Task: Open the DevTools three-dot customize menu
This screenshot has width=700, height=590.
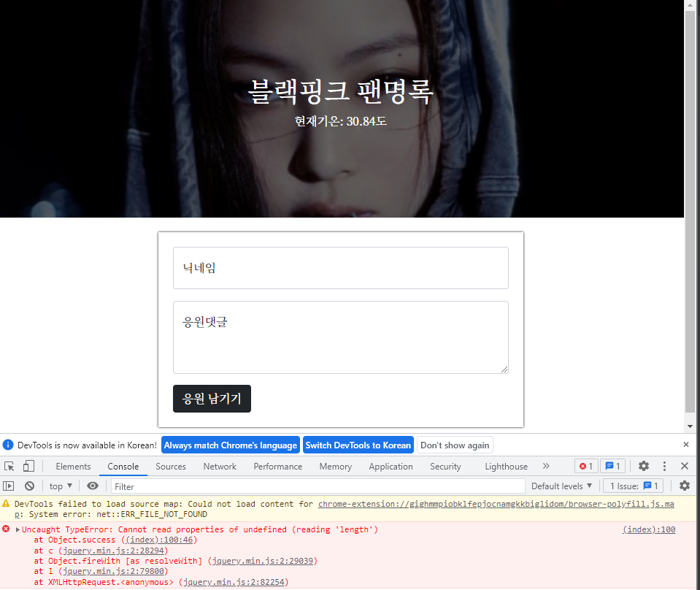Action: tap(664, 467)
